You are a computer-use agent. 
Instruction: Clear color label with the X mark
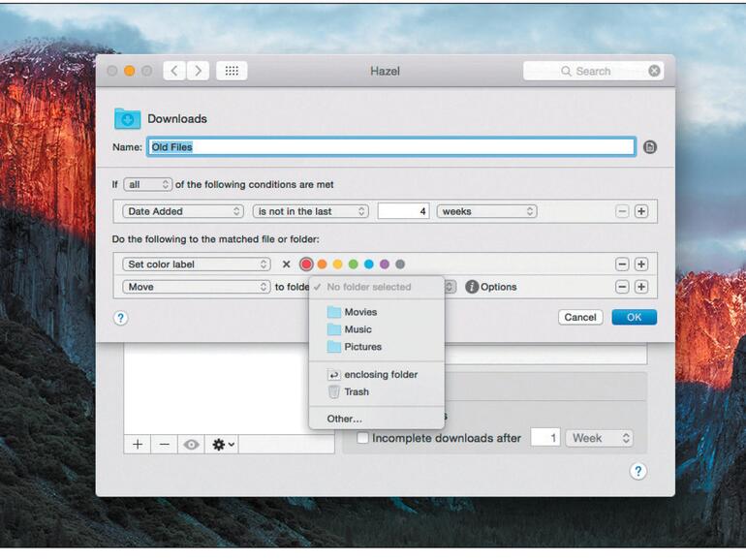coord(287,264)
